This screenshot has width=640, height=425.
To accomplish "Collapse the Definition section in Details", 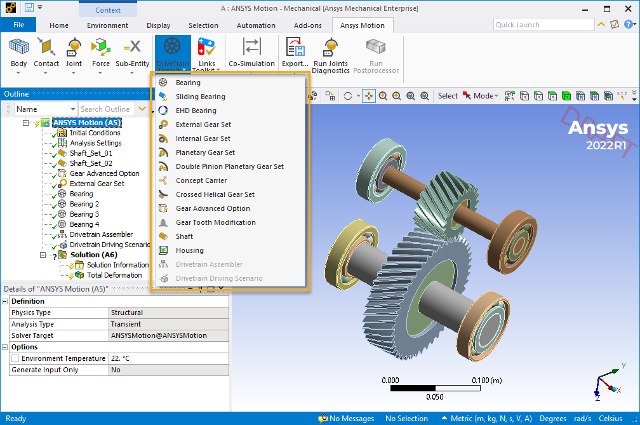I will [6, 301].
